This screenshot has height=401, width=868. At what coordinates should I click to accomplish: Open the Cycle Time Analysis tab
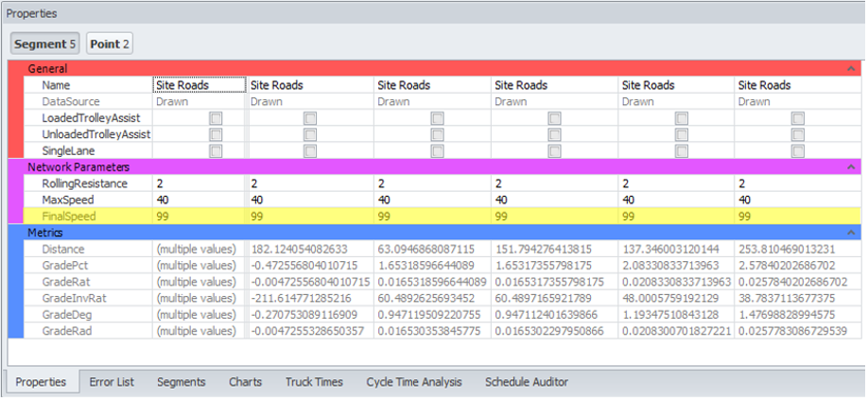pyautogui.click(x=413, y=382)
